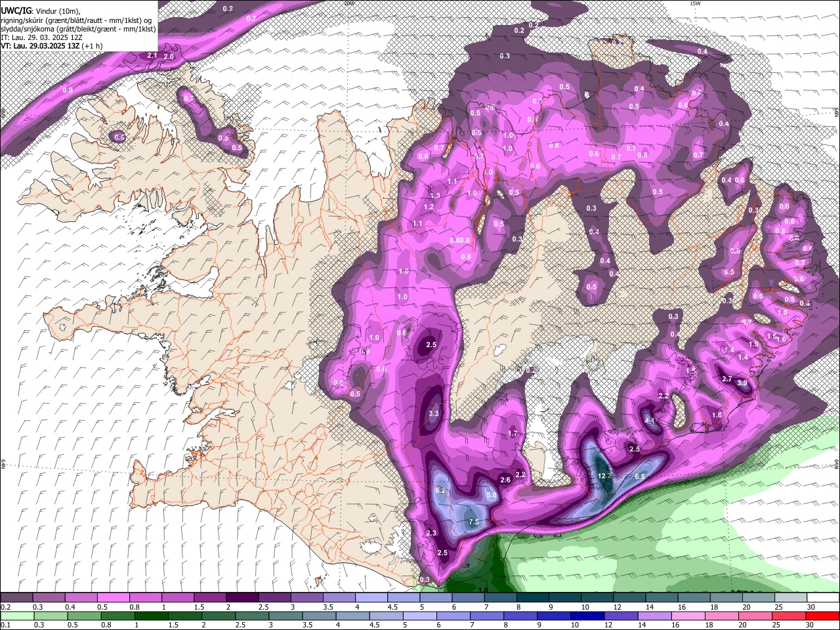Click the 0.9 value in the far west
Screen dimensions: 840x630
tap(68, 90)
